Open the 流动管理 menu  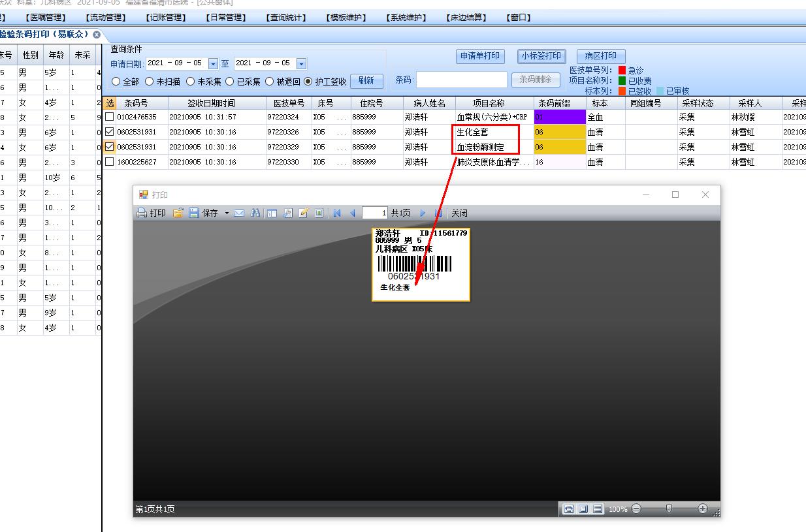click(105, 18)
